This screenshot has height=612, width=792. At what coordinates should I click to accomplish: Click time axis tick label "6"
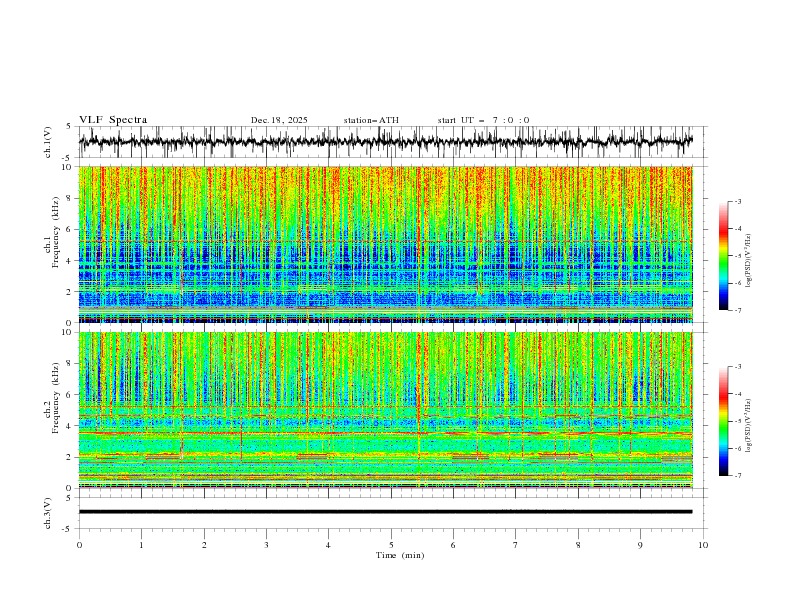pos(453,545)
